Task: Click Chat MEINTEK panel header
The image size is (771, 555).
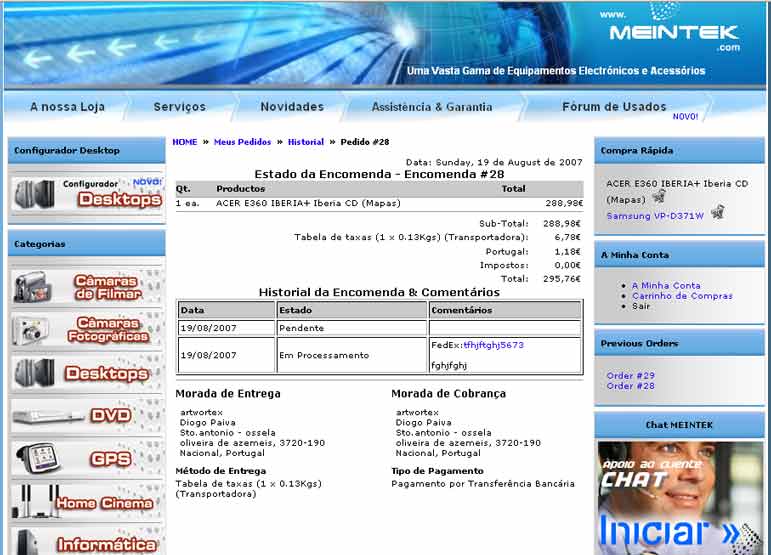Action: click(x=679, y=425)
